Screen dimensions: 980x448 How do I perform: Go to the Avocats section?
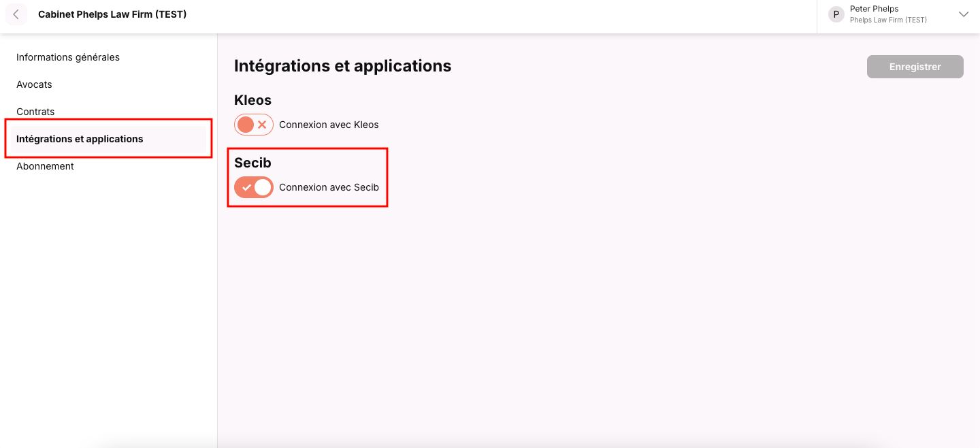coord(34,84)
